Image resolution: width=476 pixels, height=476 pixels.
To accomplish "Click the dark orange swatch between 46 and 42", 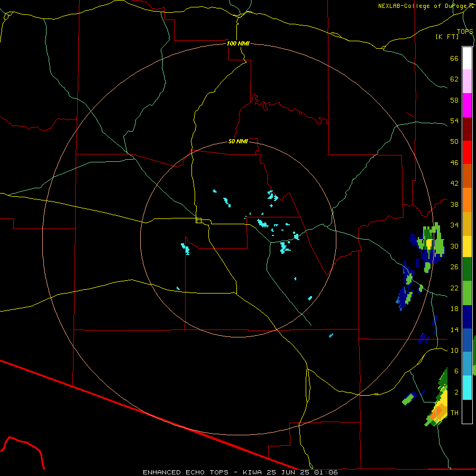I will 467,176.
